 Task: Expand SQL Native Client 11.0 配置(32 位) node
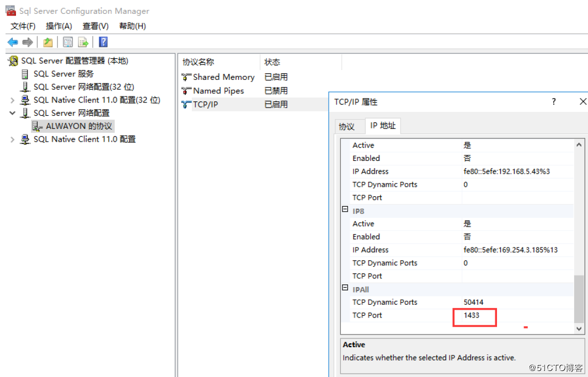[12, 100]
